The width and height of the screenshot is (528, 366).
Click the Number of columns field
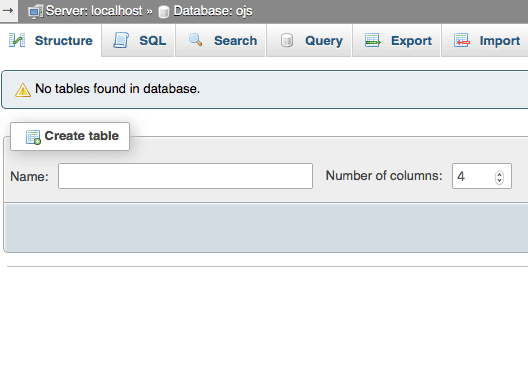[x=482, y=176]
